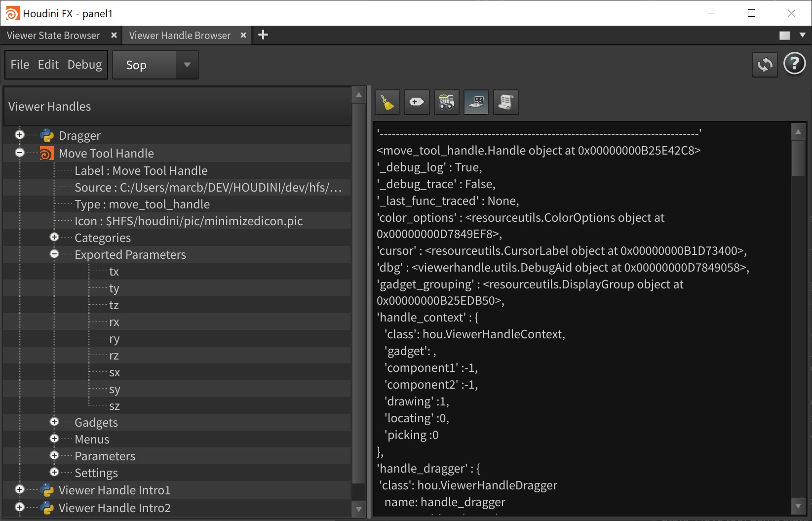
Task: Close the Viewer Handle Browser tab
Action: coord(243,36)
